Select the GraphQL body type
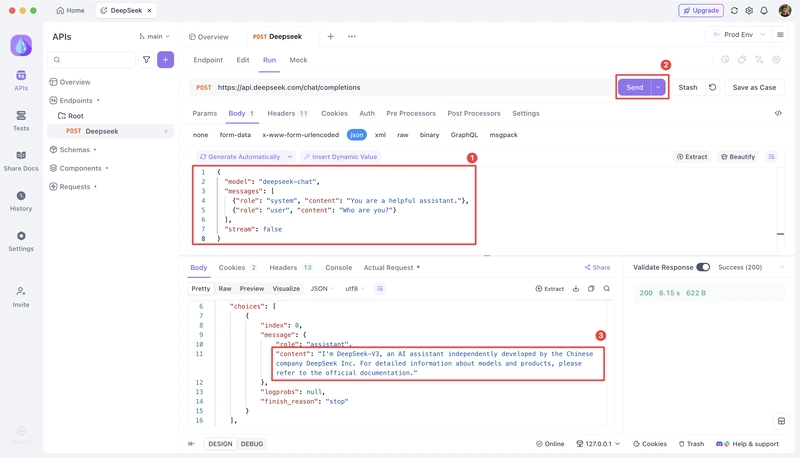The height and width of the screenshot is (458, 800). pos(464,135)
